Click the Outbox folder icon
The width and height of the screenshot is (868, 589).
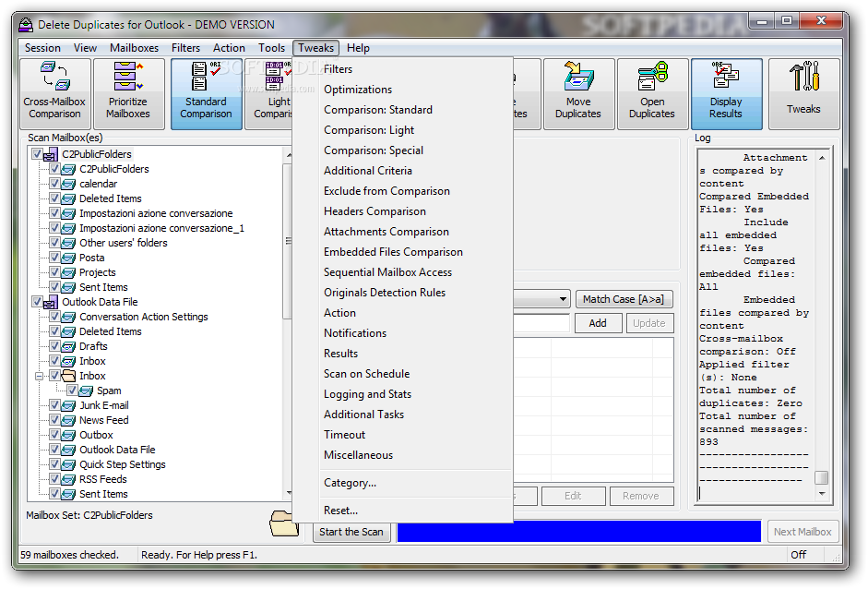coord(68,436)
